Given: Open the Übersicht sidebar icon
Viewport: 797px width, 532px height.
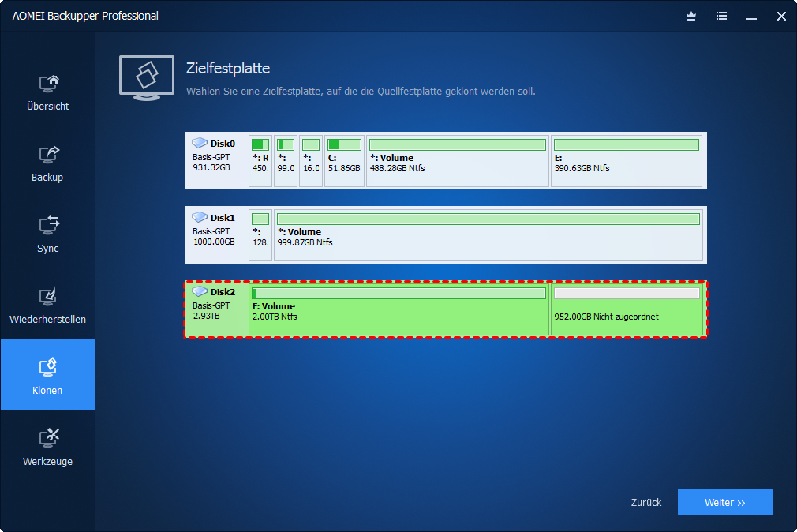Looking at the screenshot, I should [49, 84].
